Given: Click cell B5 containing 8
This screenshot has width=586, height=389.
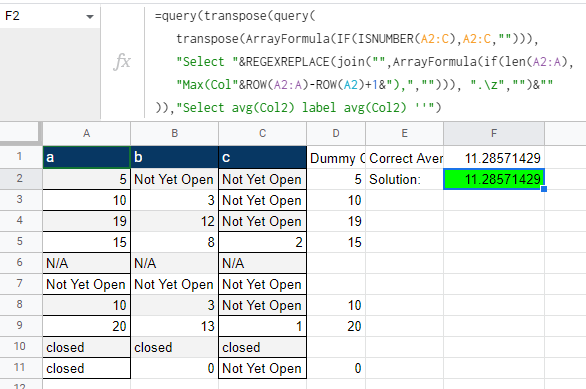Looking at the screenshot, I should [175, 242].
